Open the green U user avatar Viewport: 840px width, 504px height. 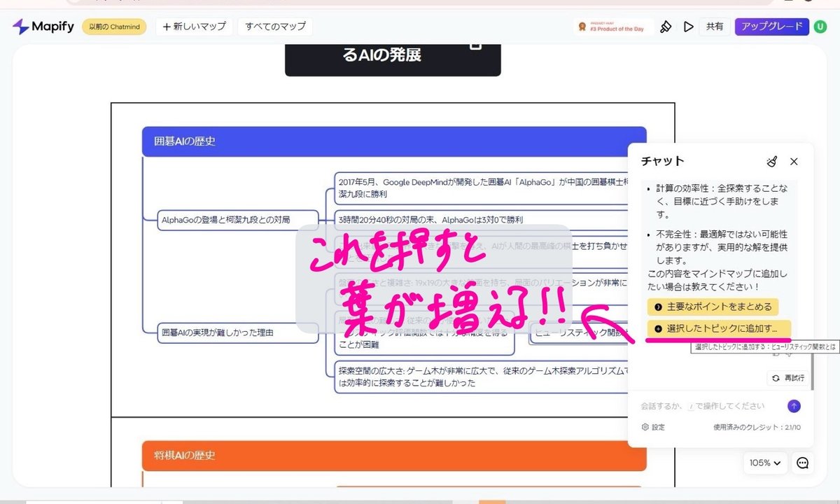pos(820,27)
